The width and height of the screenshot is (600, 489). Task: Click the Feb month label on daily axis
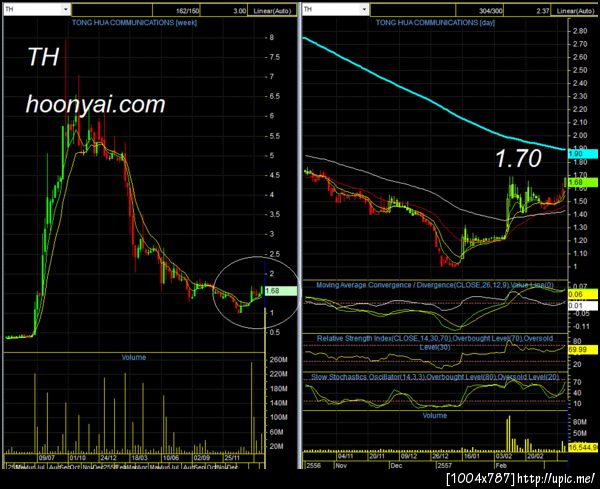click(x=501, y=466)
